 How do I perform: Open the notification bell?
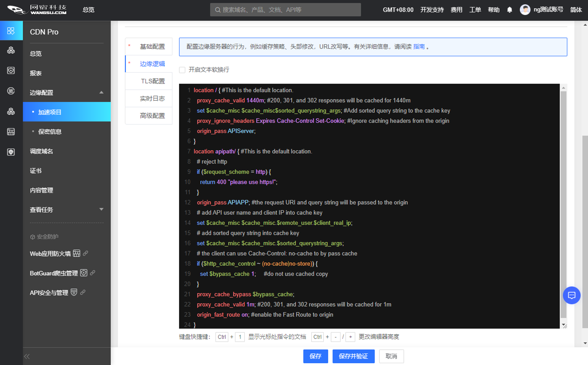(509, 10)
